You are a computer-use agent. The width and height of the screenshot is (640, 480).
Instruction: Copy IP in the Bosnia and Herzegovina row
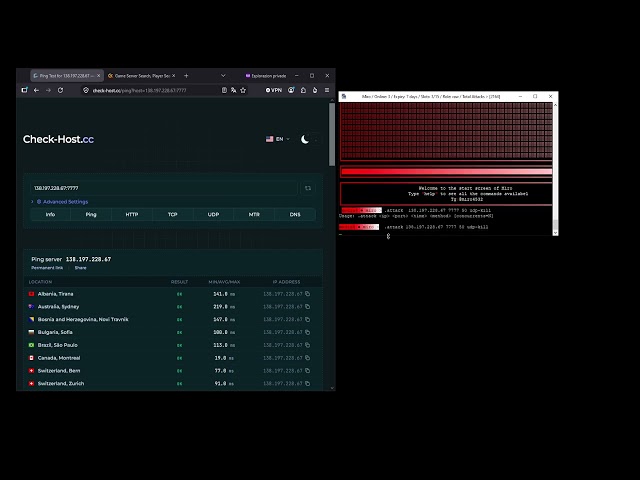coord(308,320)
